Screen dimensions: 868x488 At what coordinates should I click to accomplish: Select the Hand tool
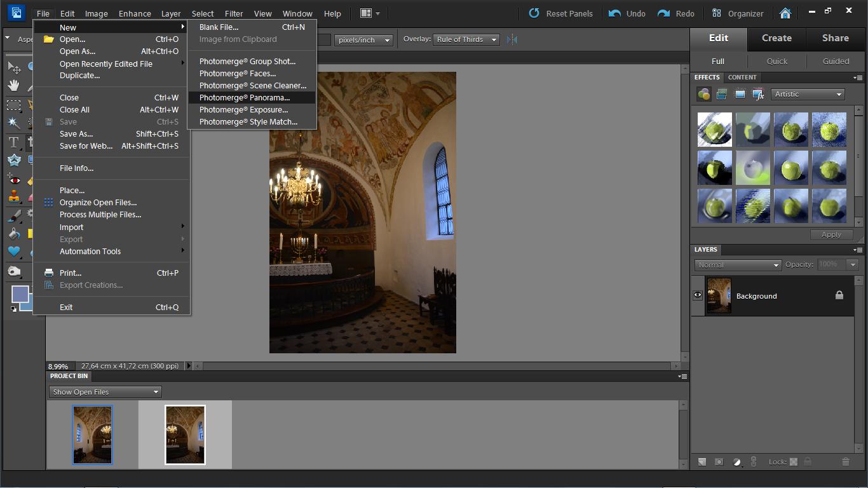pos(13,85)
